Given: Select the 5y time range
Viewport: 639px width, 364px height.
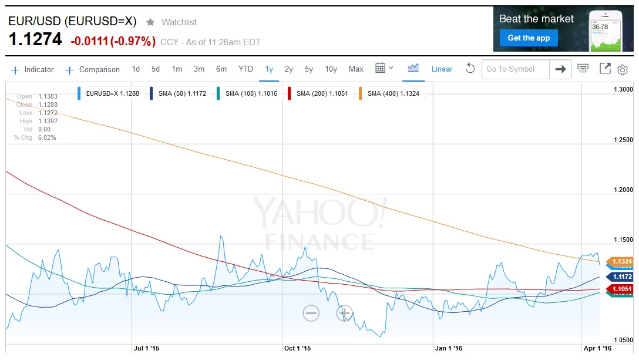Looking at the screenshot, I should (309, 69).
